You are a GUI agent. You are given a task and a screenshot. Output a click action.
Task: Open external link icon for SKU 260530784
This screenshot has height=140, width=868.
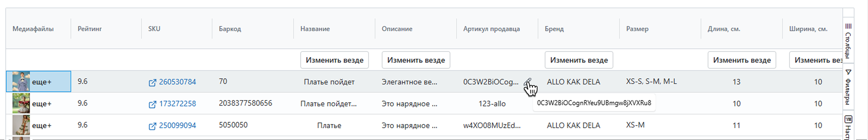tap(152, 83)
